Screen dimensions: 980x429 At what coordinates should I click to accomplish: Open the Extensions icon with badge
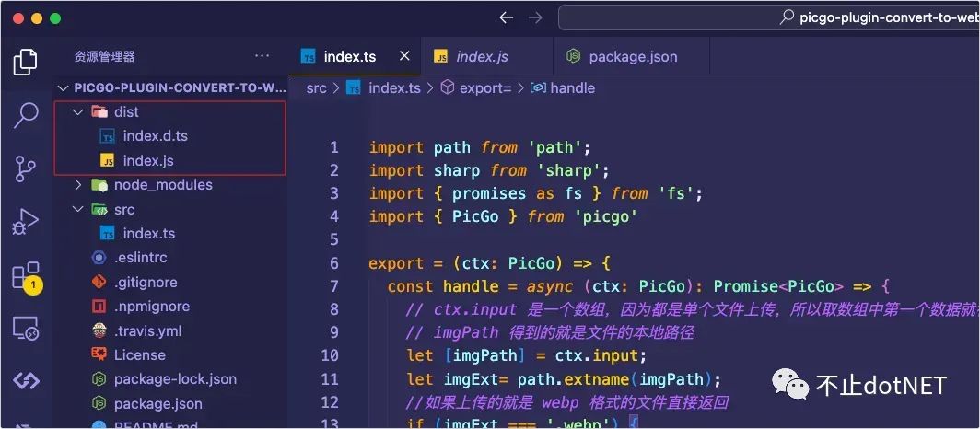click(26, 276)
